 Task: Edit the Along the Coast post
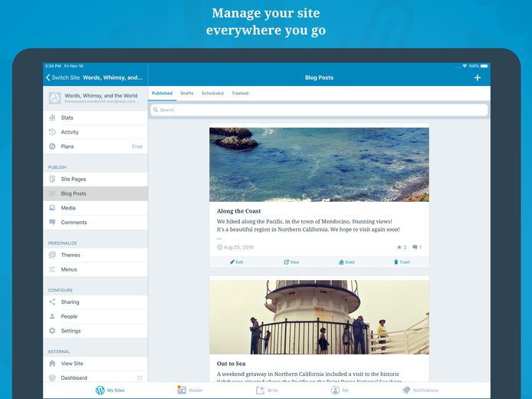coord(236,262)
